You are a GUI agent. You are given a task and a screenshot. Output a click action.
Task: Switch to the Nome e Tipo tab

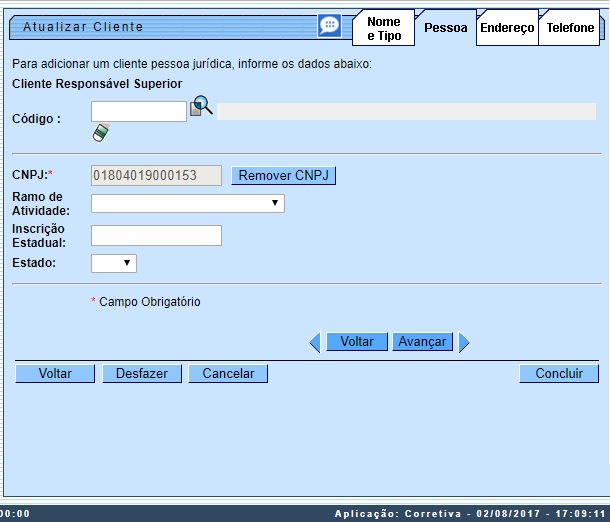click(383, 28)
